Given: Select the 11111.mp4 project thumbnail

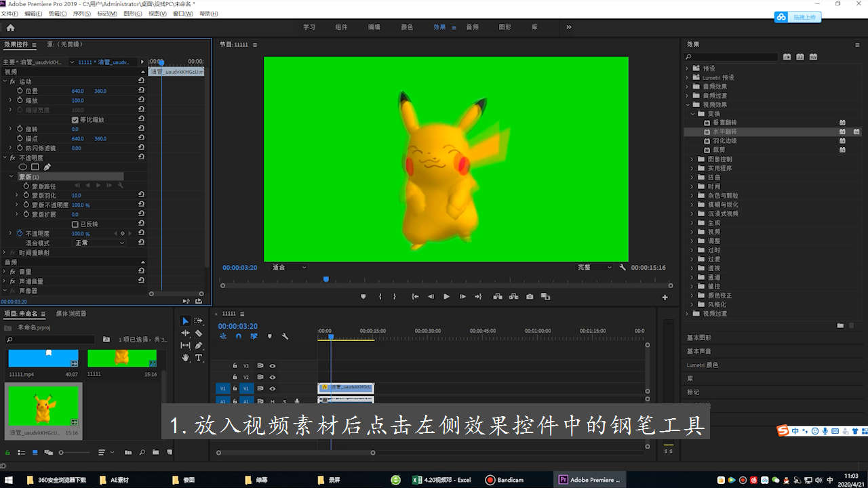Looking at the screenshot, I should (x=43, y=359).
